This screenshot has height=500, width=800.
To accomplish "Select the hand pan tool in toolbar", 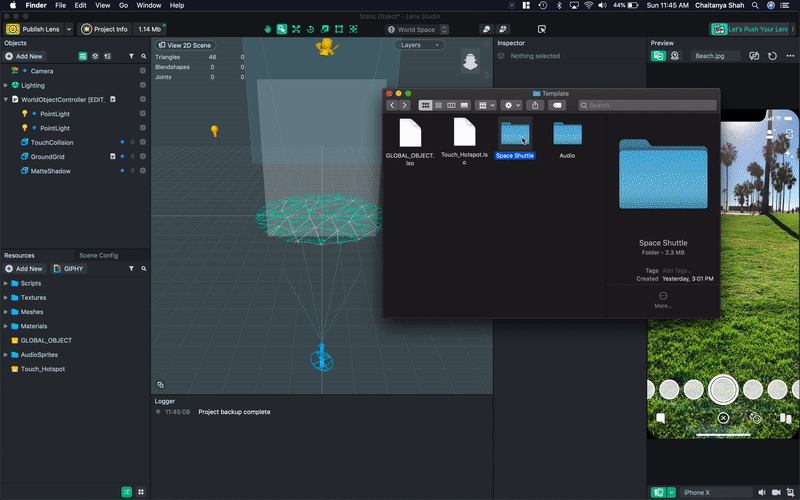I will click(267, 29).
